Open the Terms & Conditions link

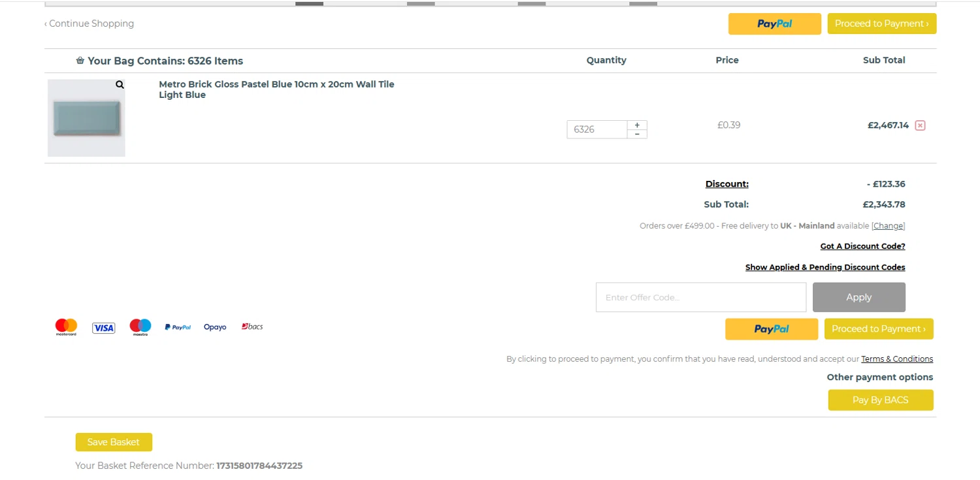(x=896, y=359)
